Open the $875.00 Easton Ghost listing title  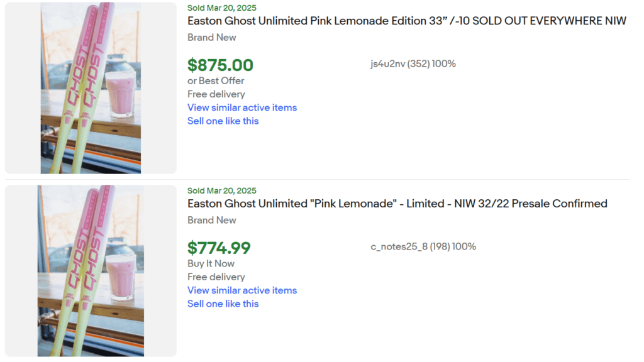coord(406,21)
